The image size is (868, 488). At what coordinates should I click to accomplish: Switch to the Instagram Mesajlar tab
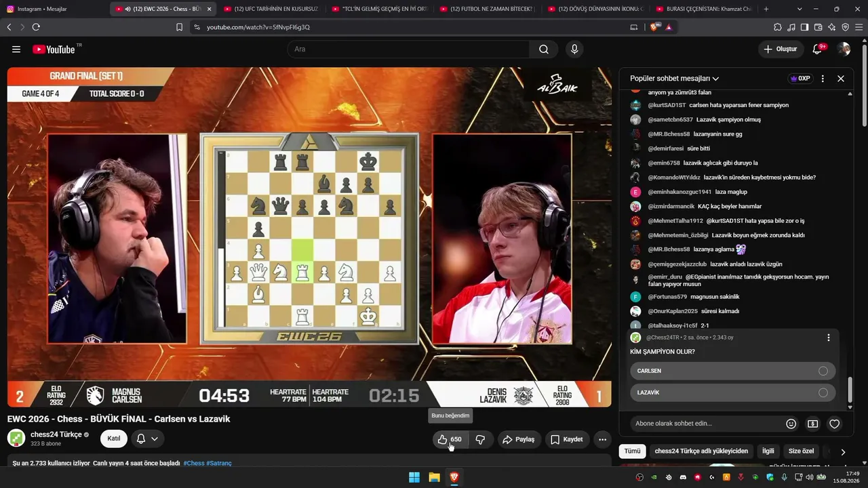click(54, 9)
